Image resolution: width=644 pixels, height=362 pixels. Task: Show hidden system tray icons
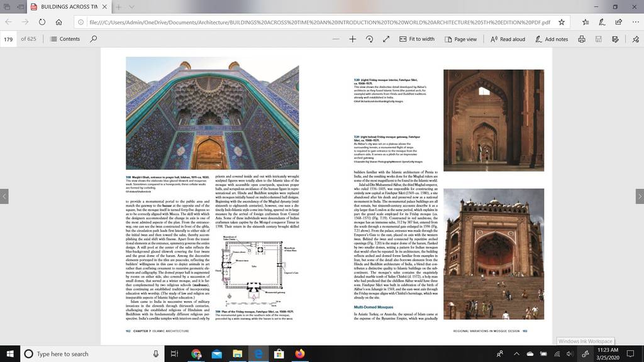click(x=516, y=354)
